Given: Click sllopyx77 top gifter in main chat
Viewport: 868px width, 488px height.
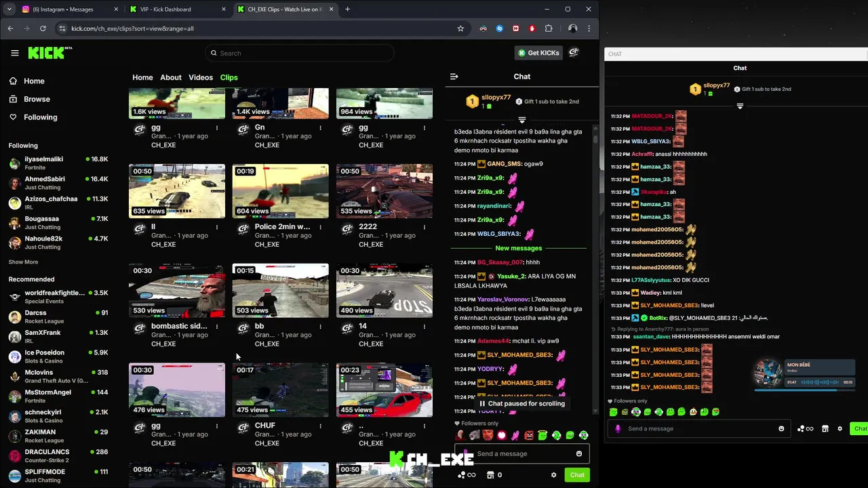Looking at the screenshot, I should [x=496, y=98].
